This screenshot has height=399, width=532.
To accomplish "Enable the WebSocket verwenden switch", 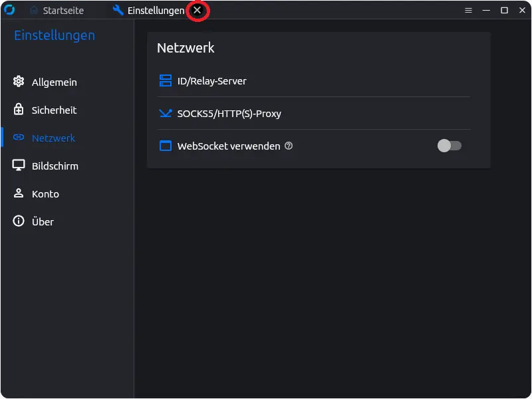I will pyautogui.click(x=449, y=146).
